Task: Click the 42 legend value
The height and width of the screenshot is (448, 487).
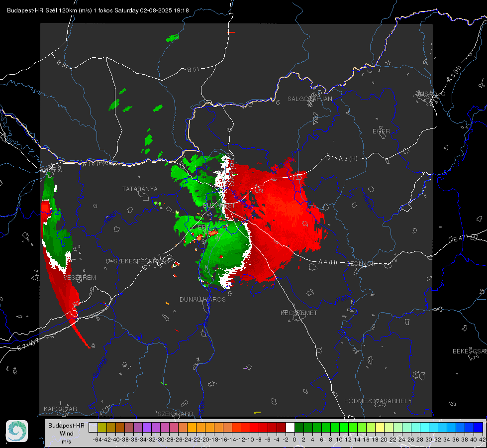Action: click(483, 440)
